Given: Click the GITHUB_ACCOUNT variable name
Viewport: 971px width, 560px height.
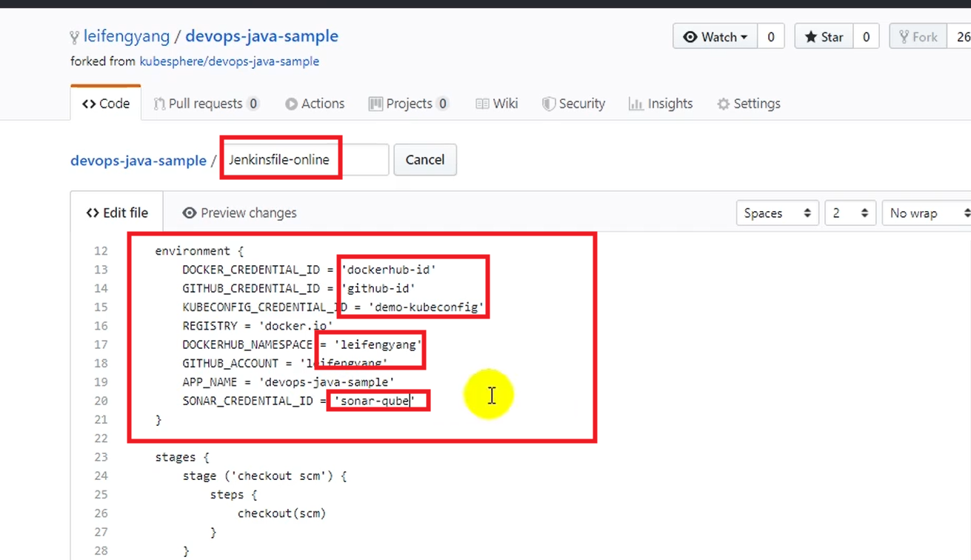Looking at the screenshot, I should (x=230, y=363).
